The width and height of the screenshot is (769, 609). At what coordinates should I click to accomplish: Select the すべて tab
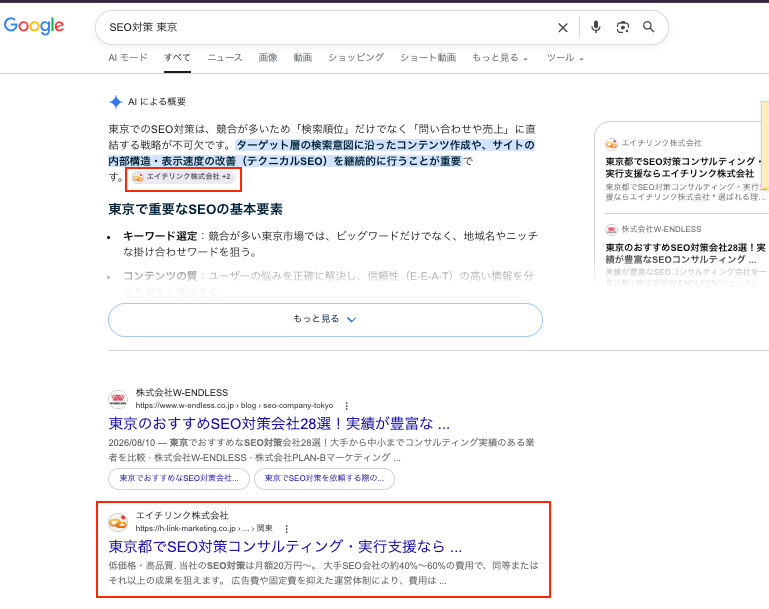(x=177, y=58)
